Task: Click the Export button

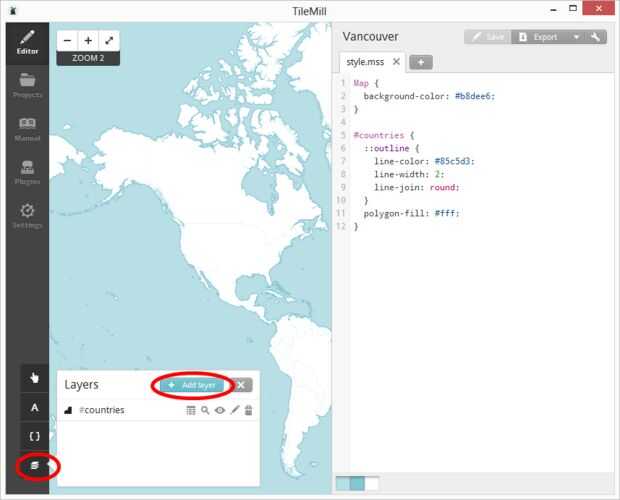Action: tap(539, 37)
